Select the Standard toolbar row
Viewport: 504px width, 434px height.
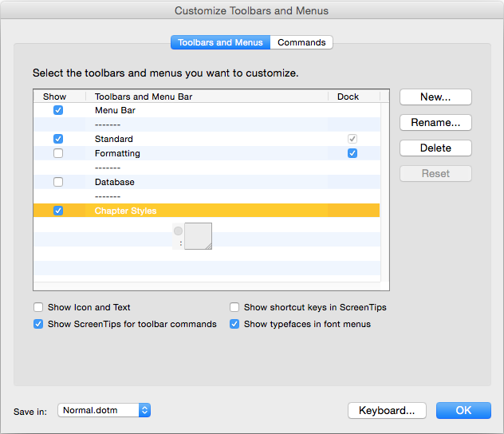(x=207, y=139)
